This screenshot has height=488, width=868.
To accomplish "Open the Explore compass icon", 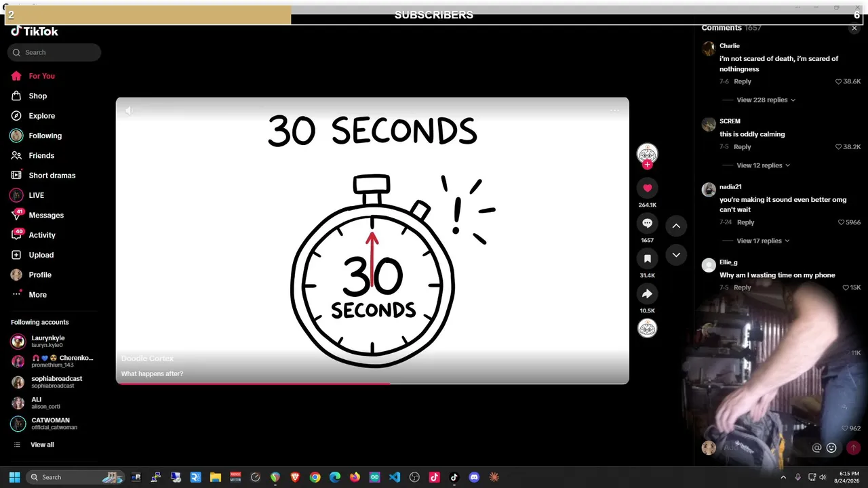I will click(x=16, y=116).
